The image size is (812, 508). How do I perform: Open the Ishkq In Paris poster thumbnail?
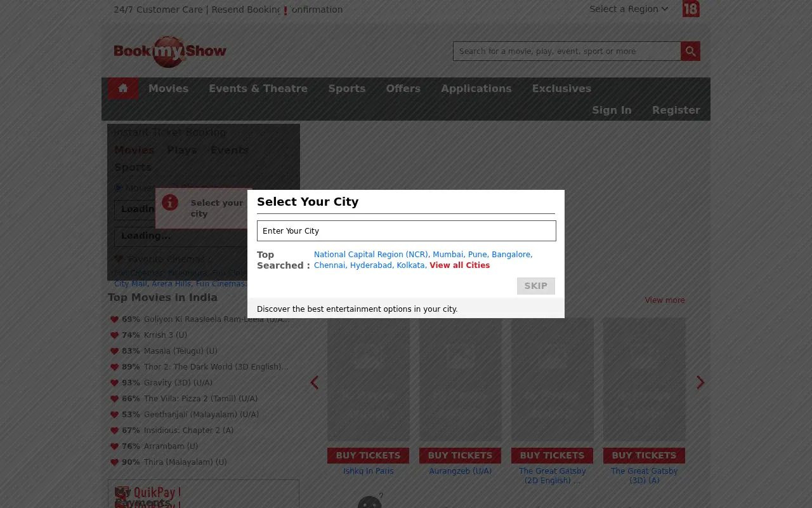point(369,380)
